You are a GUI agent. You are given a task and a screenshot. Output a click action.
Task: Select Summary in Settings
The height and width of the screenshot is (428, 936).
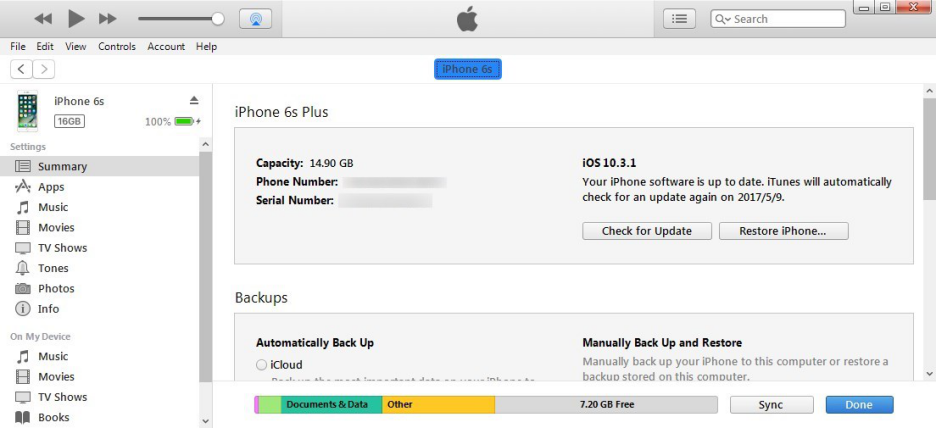(x=99, y=167)
